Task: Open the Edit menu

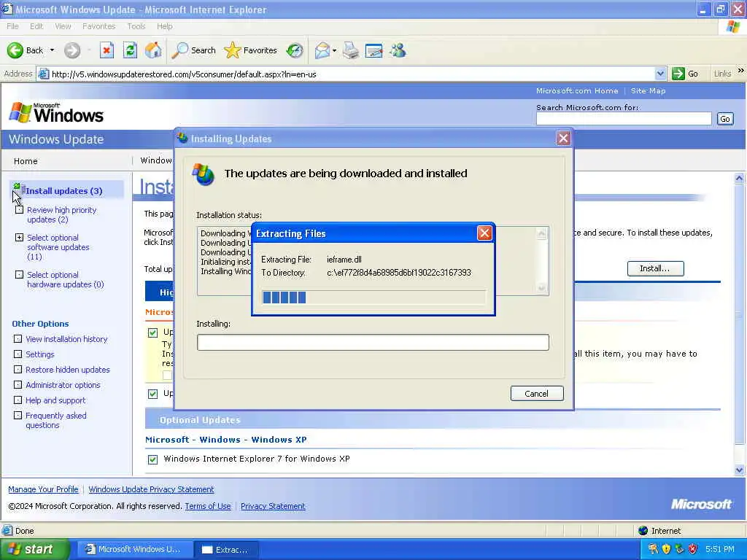Action: [36, 26]
